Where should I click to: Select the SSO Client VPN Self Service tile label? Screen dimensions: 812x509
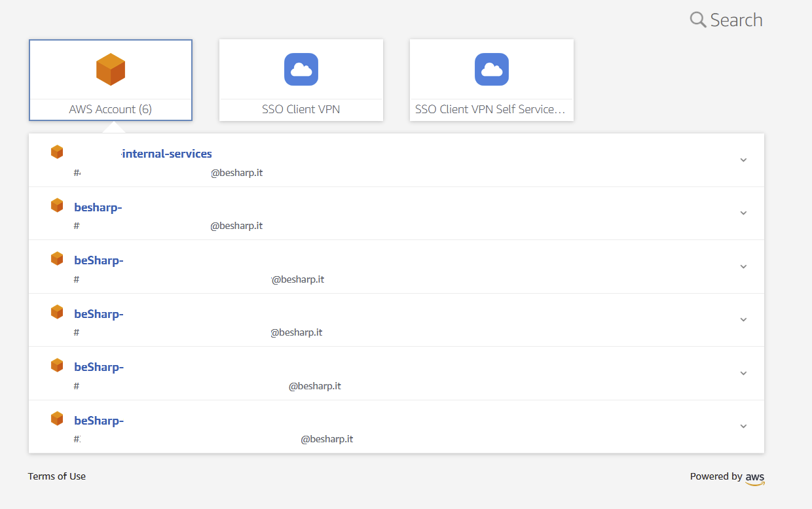490,109
